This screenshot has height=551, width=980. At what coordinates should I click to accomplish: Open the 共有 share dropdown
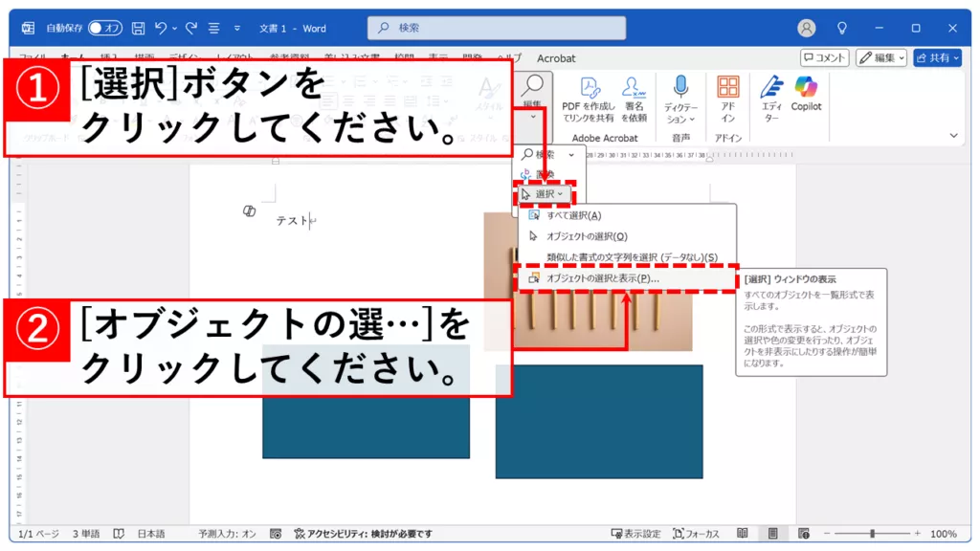937,58
